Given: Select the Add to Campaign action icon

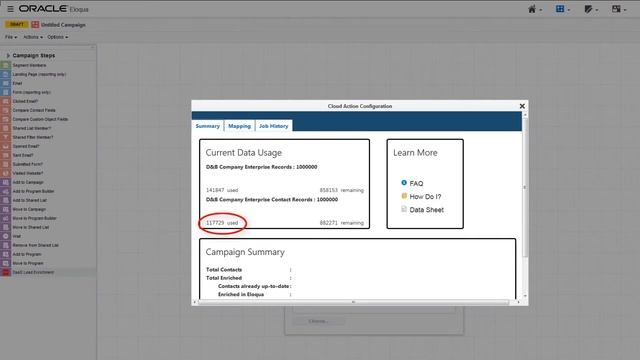Looking at the screenshot, I should coord(6,182).
